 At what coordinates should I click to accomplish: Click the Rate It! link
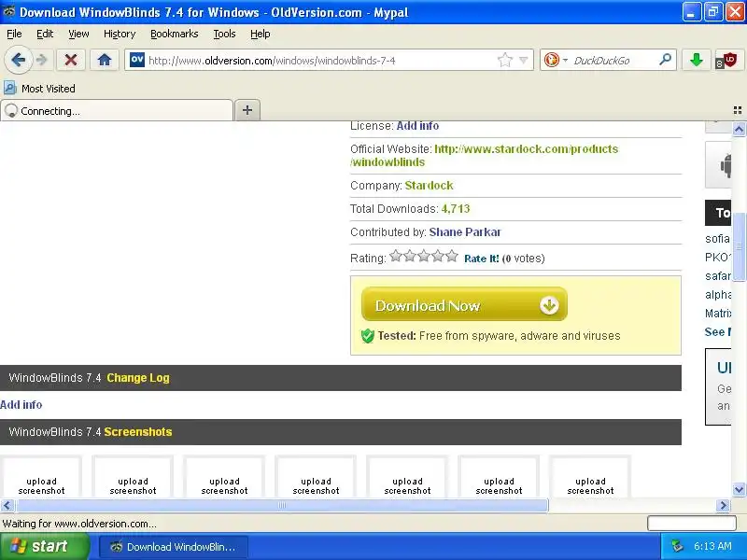pyautogui.click(x=481, y=259)
